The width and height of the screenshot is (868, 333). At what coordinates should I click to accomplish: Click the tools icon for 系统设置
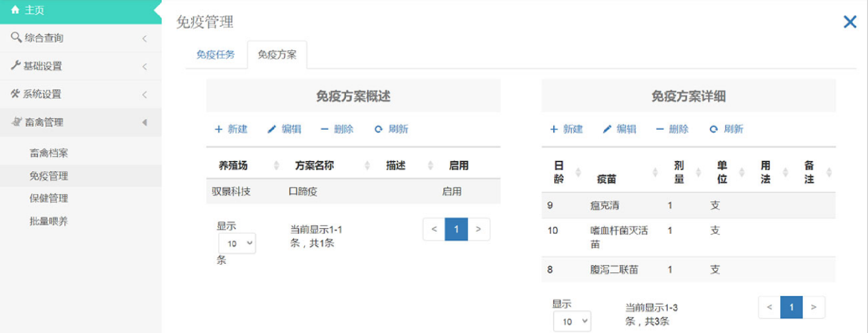tap(15, 94)
